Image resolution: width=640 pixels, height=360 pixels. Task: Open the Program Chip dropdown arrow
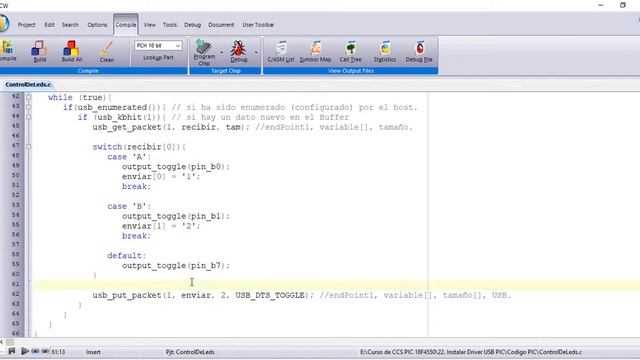(x=222, y=52)
